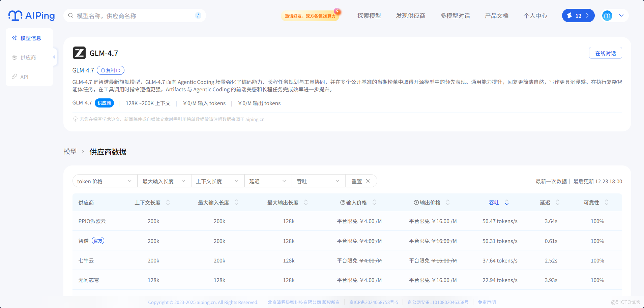644x308 pixels.
Task: Open 个人中心 in top navigation
Action: click(x=535, y=16)
